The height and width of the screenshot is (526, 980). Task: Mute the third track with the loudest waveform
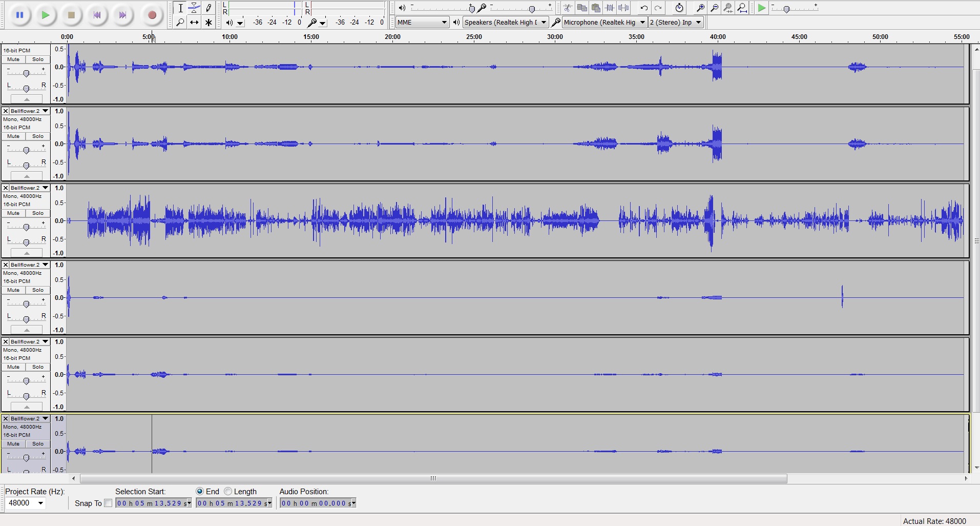(13, 213)
